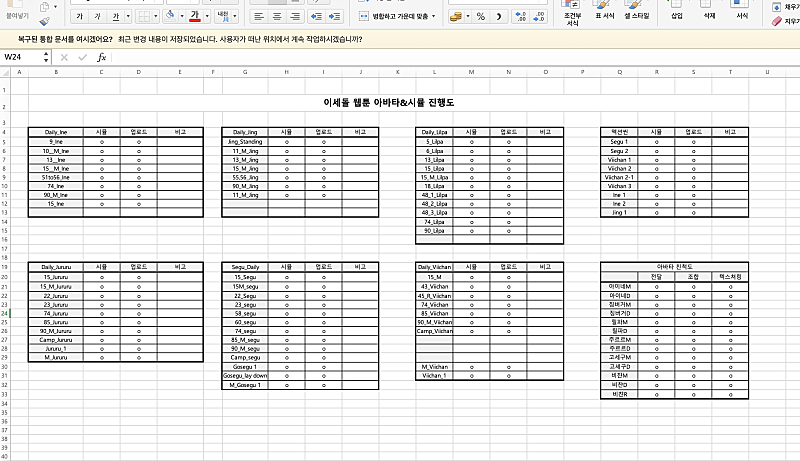Click the 'Daily_Jururu' header cell

coord(56,267)
